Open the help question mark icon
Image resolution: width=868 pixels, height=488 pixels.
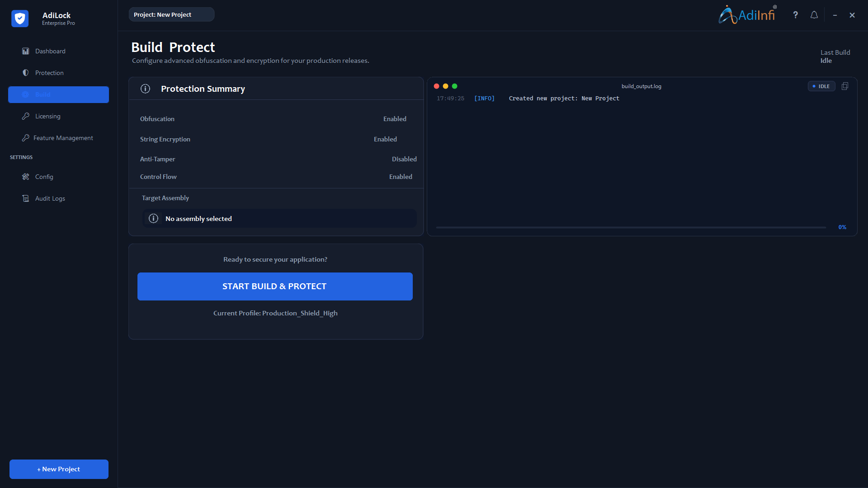pyautogui.click(x=795, y=15)
